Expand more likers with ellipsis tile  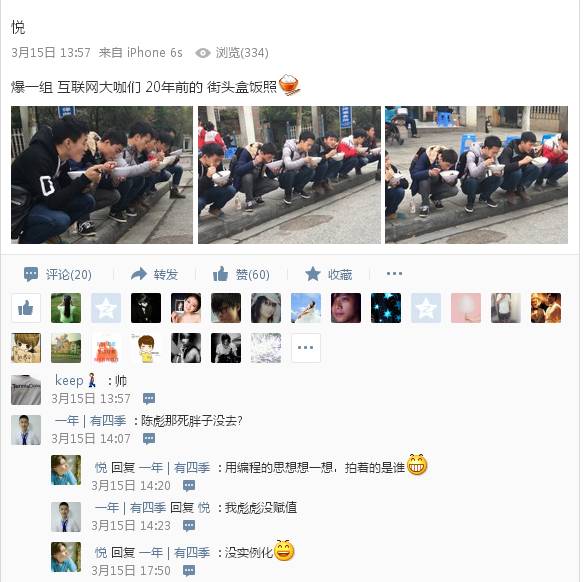[306, 348]
